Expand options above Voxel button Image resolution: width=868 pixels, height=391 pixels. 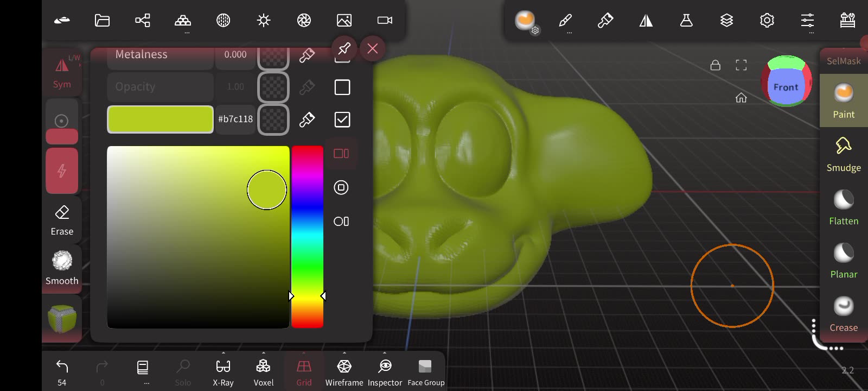tap(264, 352)
